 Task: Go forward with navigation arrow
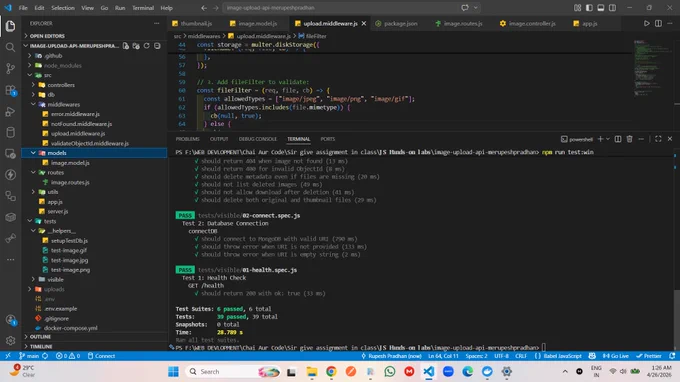click(216, 8)
